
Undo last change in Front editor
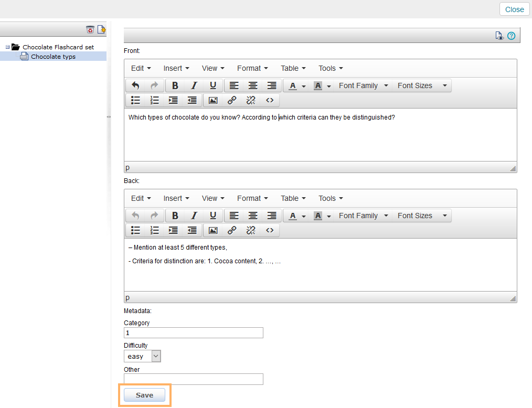(x=135, y=85)
